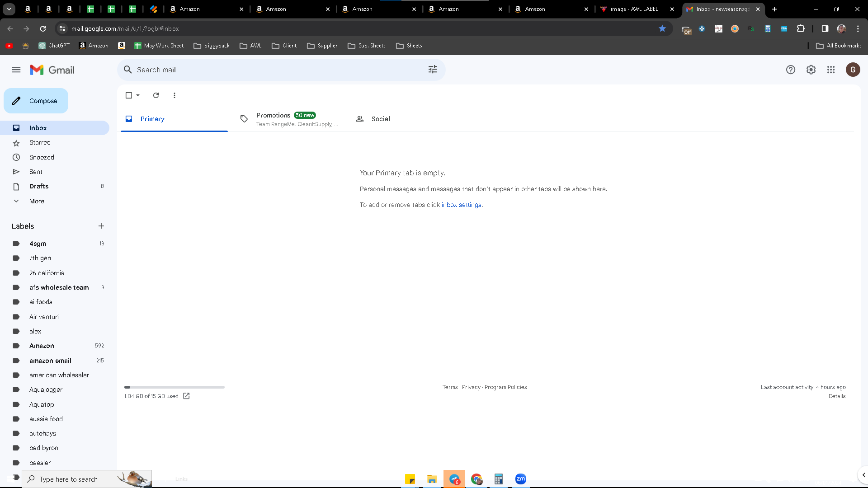Follow the inbox settings link

(x=461, y=205)
